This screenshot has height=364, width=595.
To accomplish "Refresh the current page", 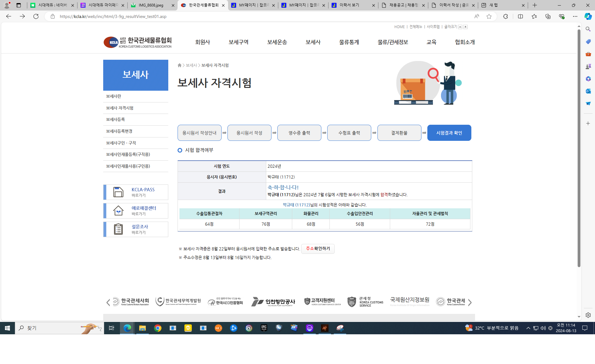I will click(x=36, y=16).
